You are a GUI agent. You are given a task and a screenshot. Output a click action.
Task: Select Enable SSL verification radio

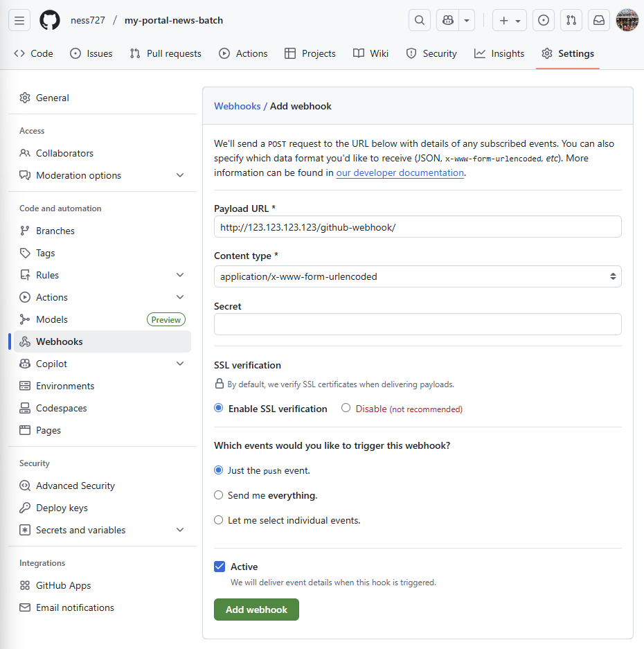(219, 408)
